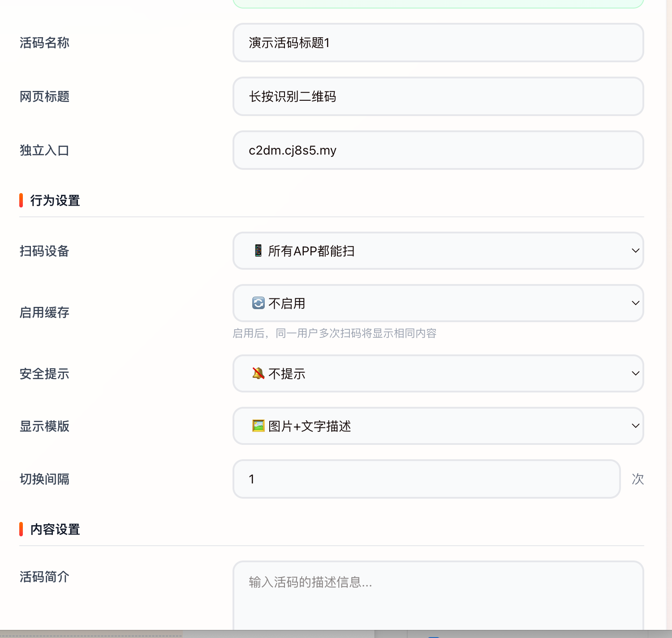The image size is (672, 638).
Task: Click the chevron arrow of 安全提示 select
Action: pyautogui.click(x=635, y=373)
